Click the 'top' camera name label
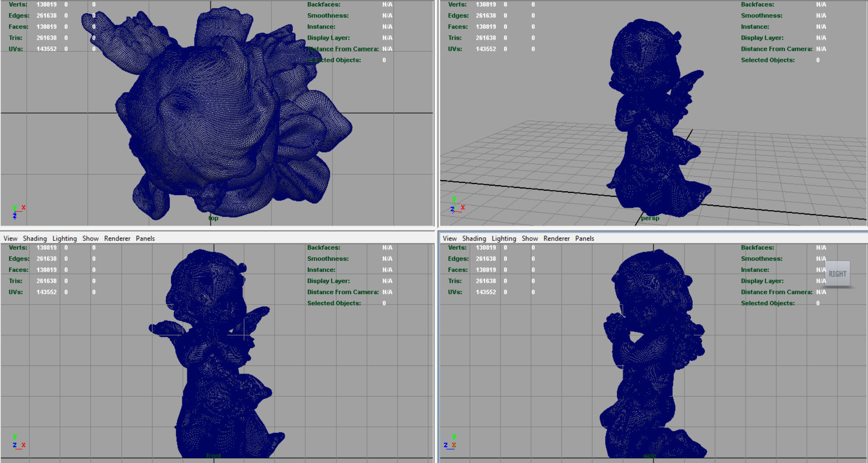Viewport: 868px width, 463px height. click(214, 218)
